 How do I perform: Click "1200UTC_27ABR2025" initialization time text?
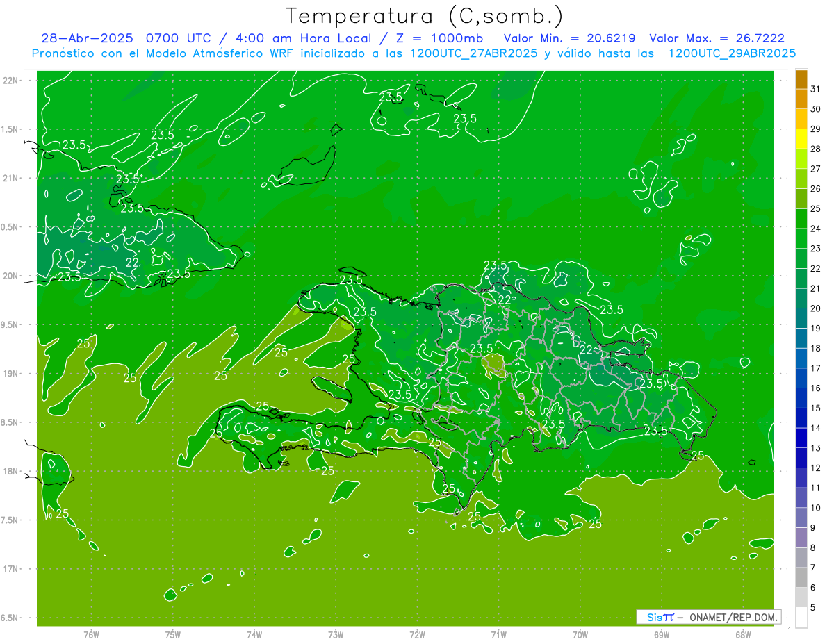point(472,53)
